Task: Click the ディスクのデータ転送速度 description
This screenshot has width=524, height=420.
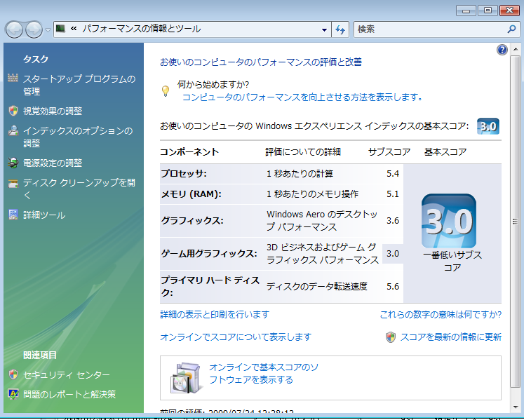Action: pos(317,286)
